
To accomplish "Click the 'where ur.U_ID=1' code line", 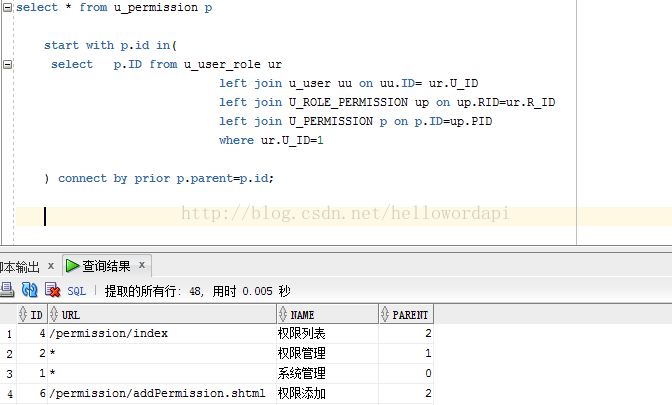I will 271,141.
